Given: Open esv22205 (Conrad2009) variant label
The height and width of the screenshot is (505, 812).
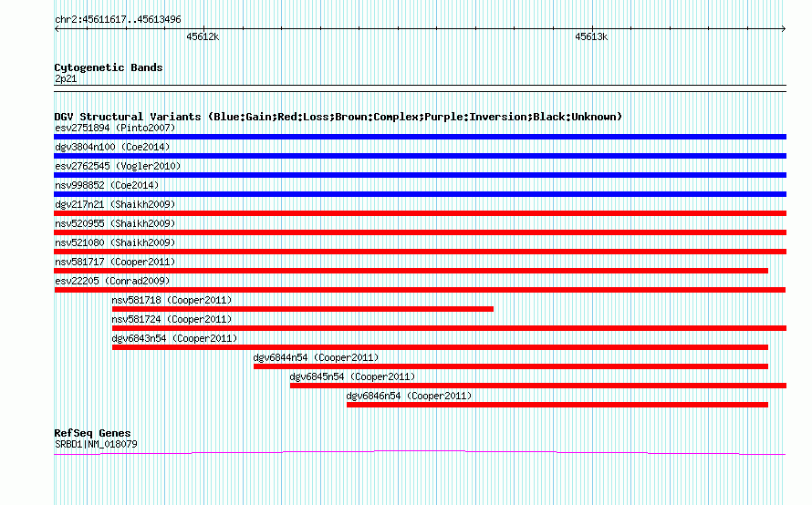Looking at the screenshot, I should pyautogui.click(x=112, y=281).
